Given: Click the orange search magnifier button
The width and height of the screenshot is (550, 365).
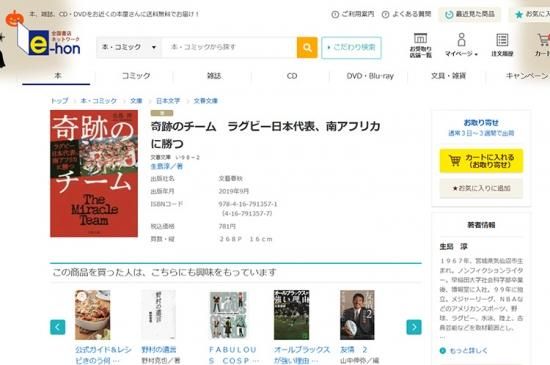Looking at the screenshot, I should (x=307, y=47).
